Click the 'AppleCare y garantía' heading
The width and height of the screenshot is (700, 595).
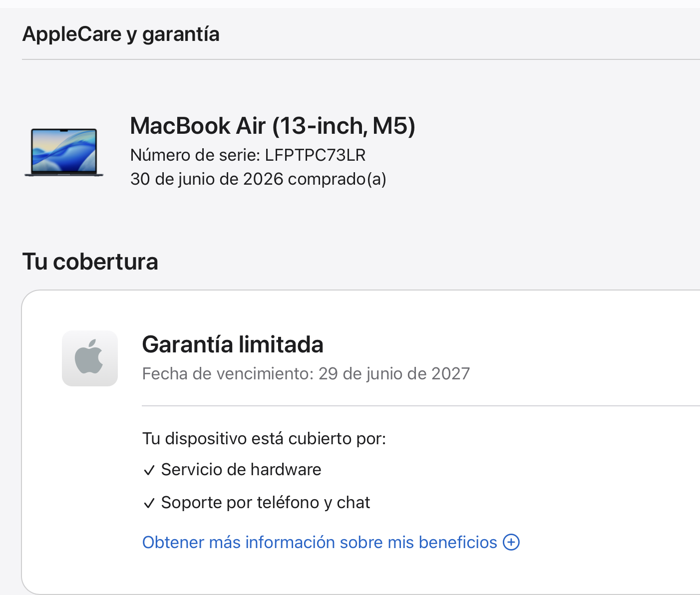(x=121, y=34)
